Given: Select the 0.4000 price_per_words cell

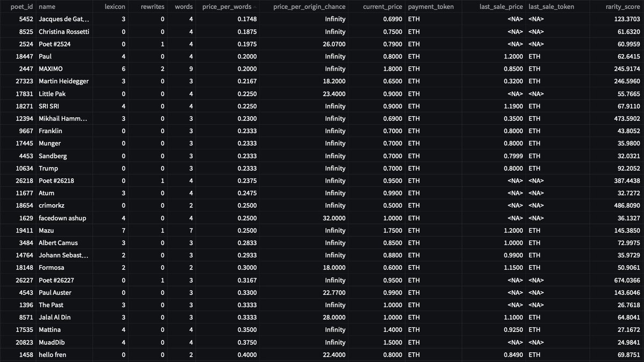Looking at the screenshot, I should click(228, 354).
